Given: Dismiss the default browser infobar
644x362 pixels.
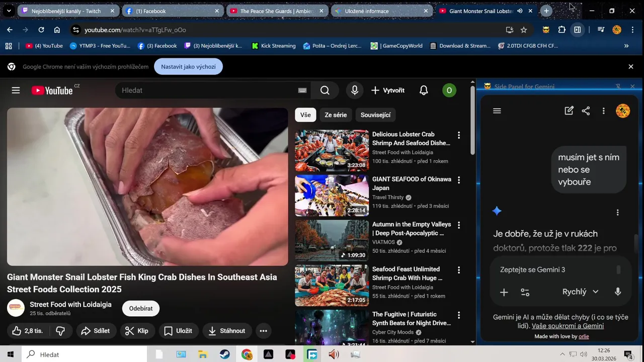Looking at the screenshot, I should tap(630, 66).
